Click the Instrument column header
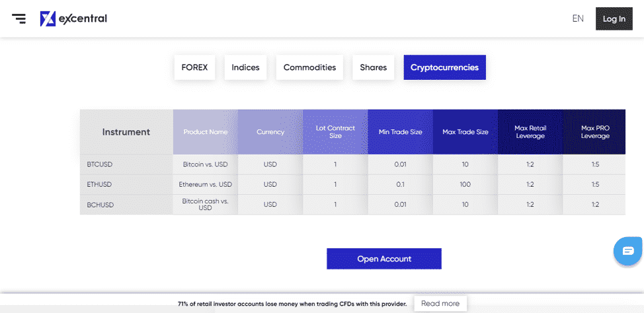Viewport: 644px width, 313px height. [126, 132]
